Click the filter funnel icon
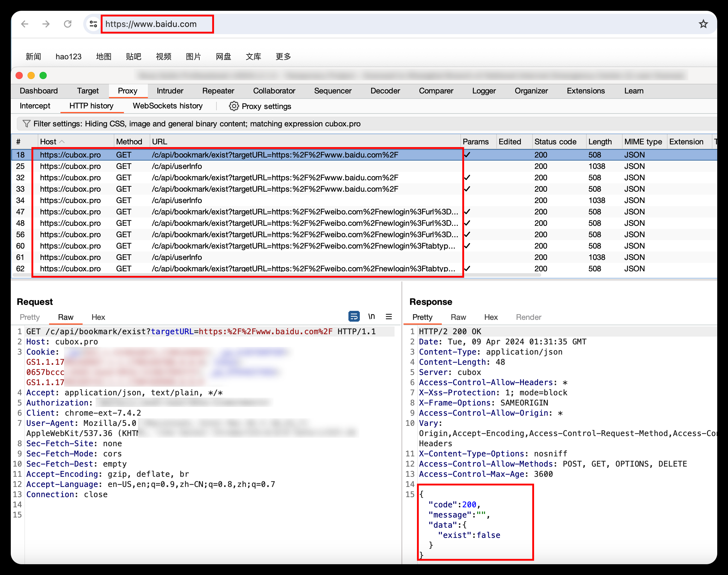728x575 pixels. click(26, 124)
